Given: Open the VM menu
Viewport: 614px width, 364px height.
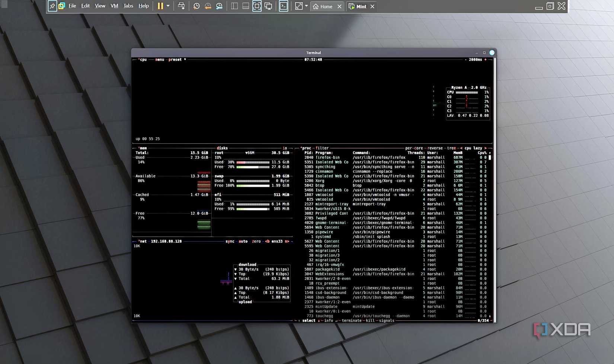Looking at the screenshot, I should pyautogui.click(x=114, y=6).
